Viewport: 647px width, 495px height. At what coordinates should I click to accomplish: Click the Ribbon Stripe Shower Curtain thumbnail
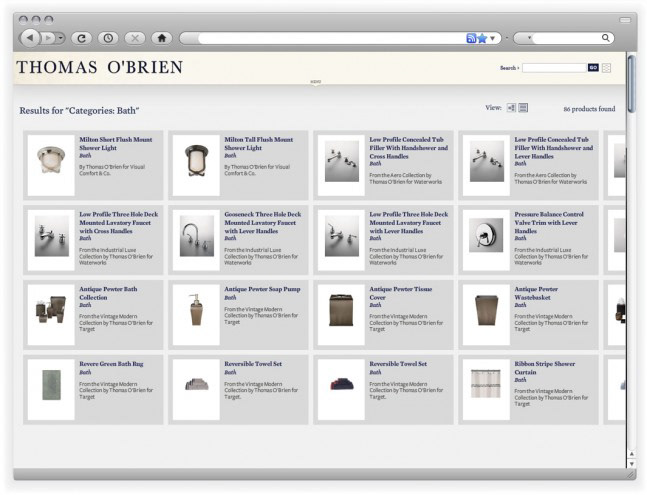point(486,389)
